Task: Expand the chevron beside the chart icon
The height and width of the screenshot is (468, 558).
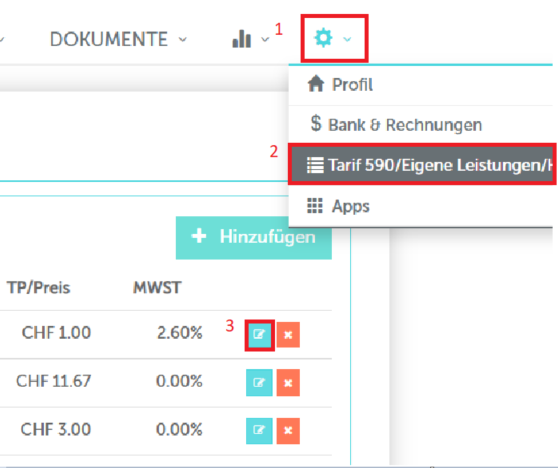Action: pos(265,39)
